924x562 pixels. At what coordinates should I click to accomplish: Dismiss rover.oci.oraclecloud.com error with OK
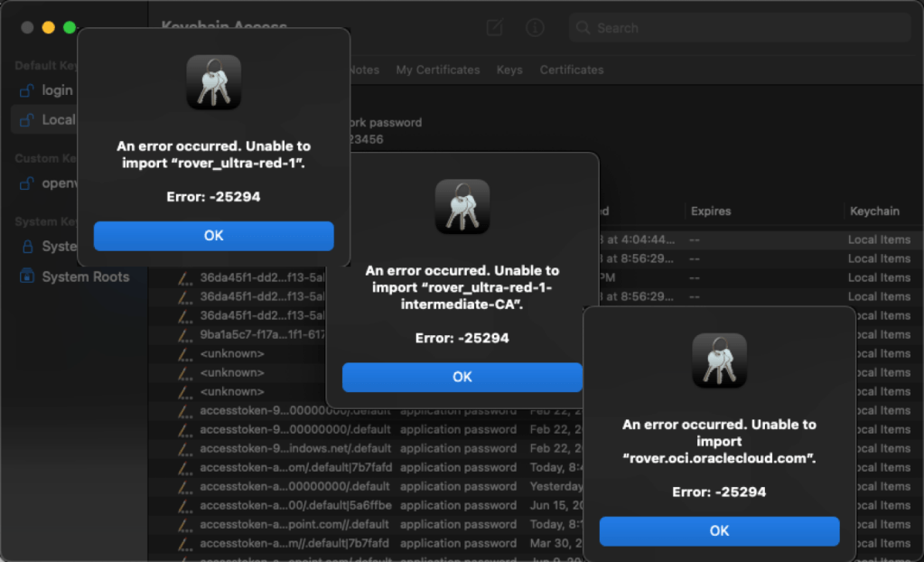(719, 531)
